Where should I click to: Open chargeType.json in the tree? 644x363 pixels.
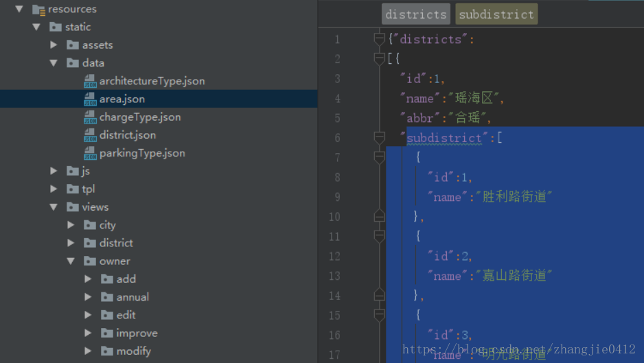click(x=140, y=117)
